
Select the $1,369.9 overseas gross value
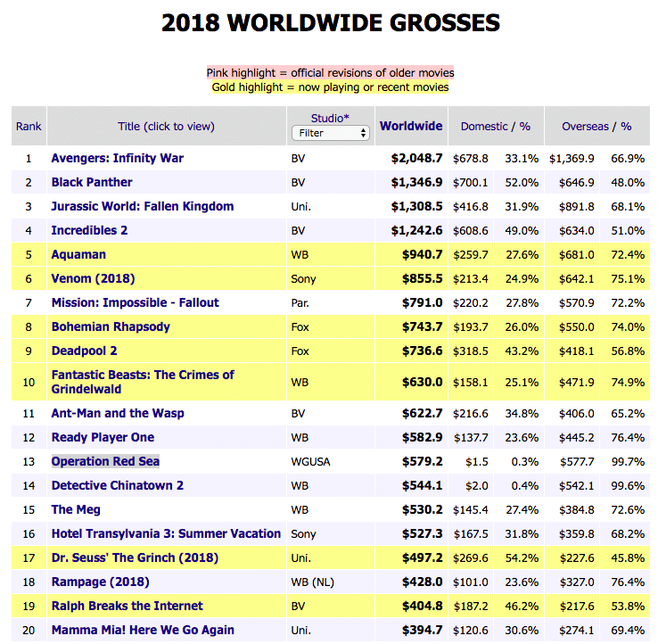(x=572, y=159)
